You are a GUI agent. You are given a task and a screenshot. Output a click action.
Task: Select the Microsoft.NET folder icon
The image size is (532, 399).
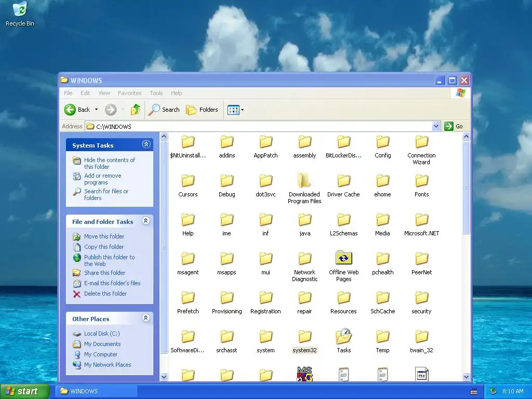[422, 220]
